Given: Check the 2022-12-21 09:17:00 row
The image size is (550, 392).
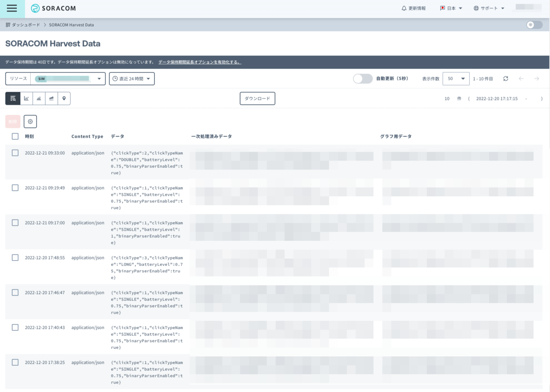Looking at the screenshot, I should 15,222.
